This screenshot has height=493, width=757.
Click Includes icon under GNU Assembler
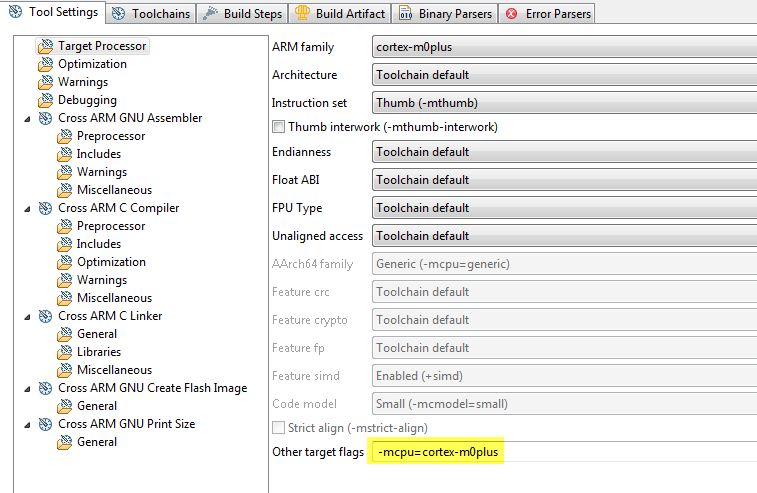(65, 154)
